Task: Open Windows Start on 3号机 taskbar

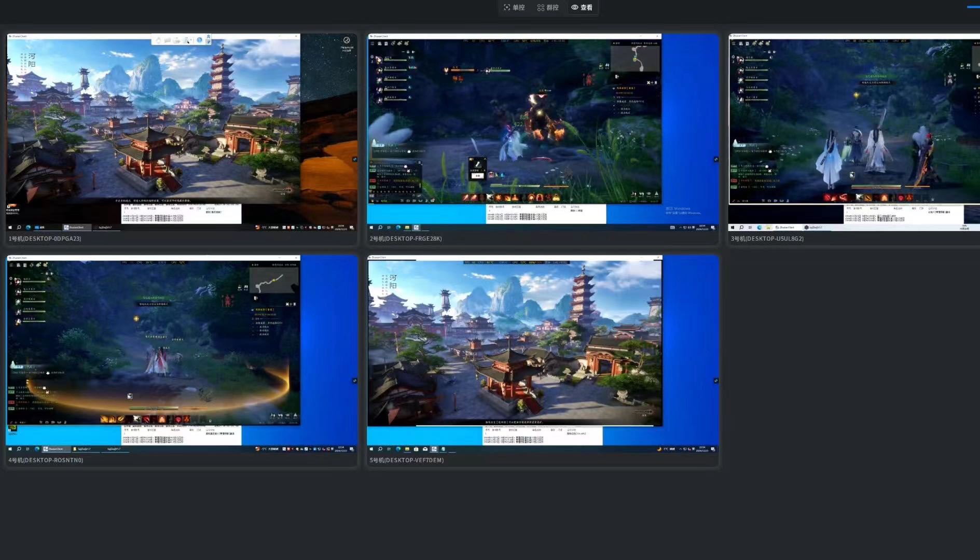Action: 733,227
